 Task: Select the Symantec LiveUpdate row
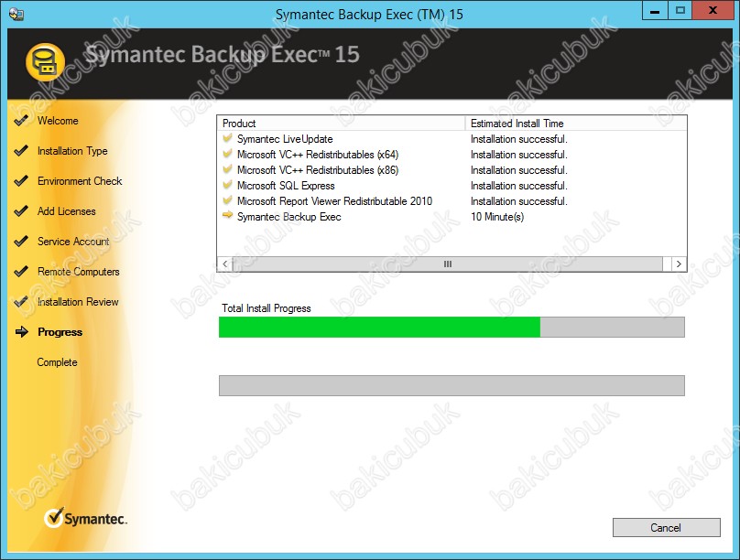[452, 139]
